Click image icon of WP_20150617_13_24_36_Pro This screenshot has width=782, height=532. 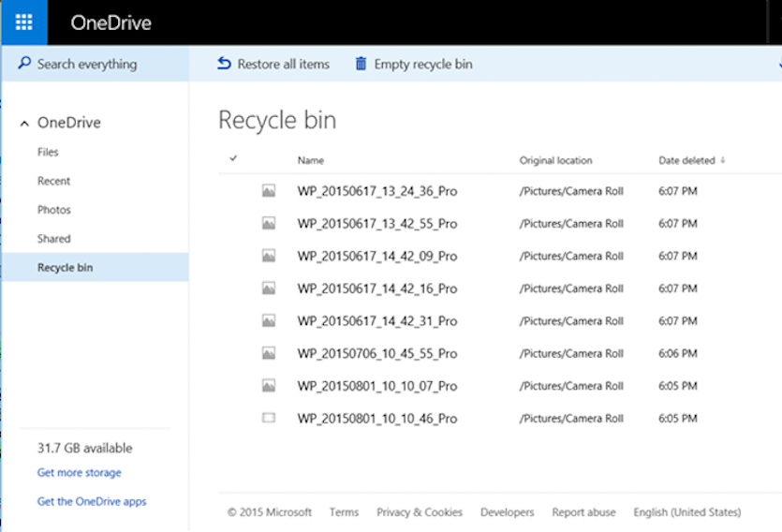[x=268, y=191]
